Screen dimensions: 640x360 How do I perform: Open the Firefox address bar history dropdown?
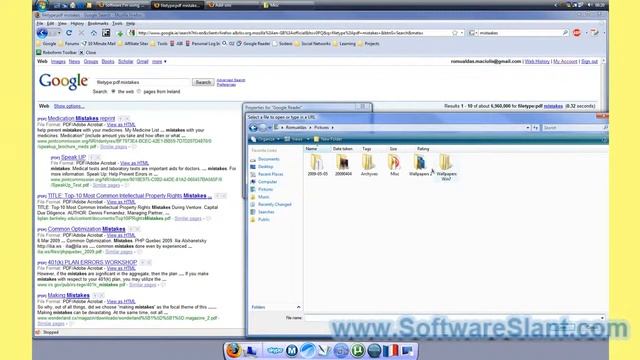coord(462,33)
